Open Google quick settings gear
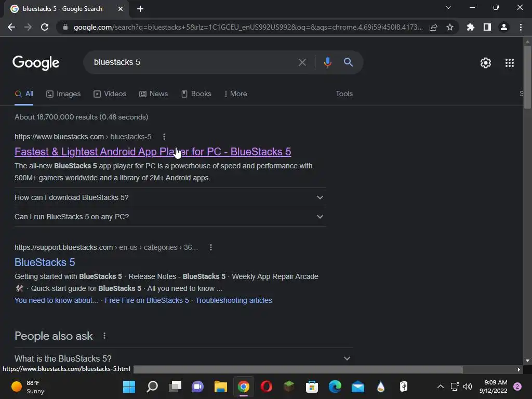 (x=486, y=63)
